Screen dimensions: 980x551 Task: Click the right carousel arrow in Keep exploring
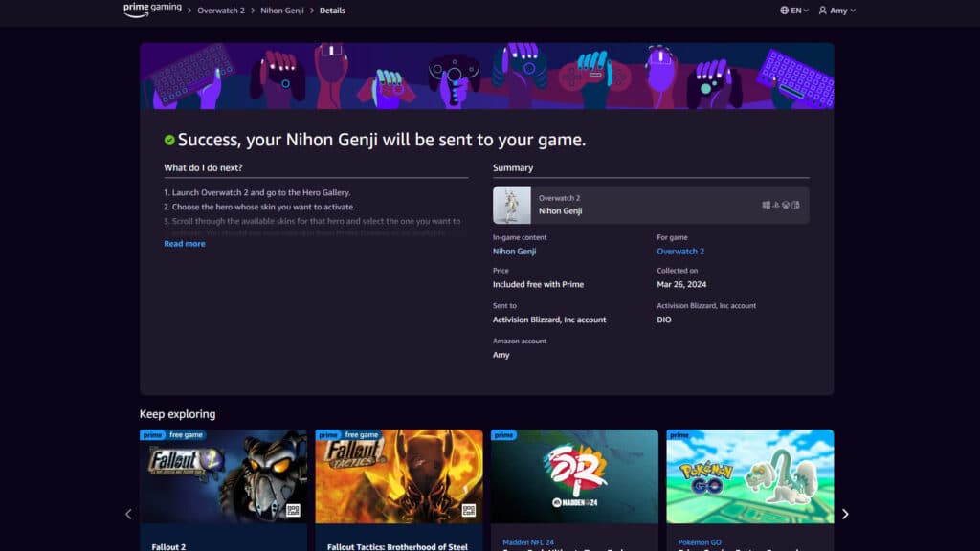pyautogui.click(x=845, y=514)
